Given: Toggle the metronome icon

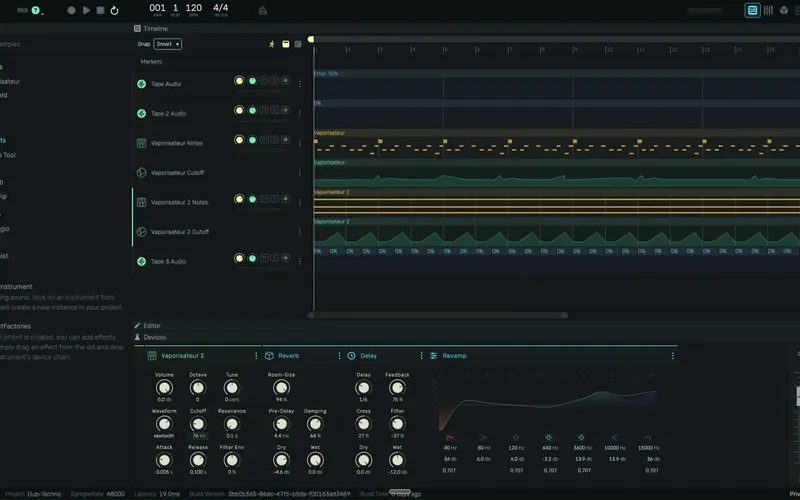Looking at the screenshot, I should click(x=263, y=10).
